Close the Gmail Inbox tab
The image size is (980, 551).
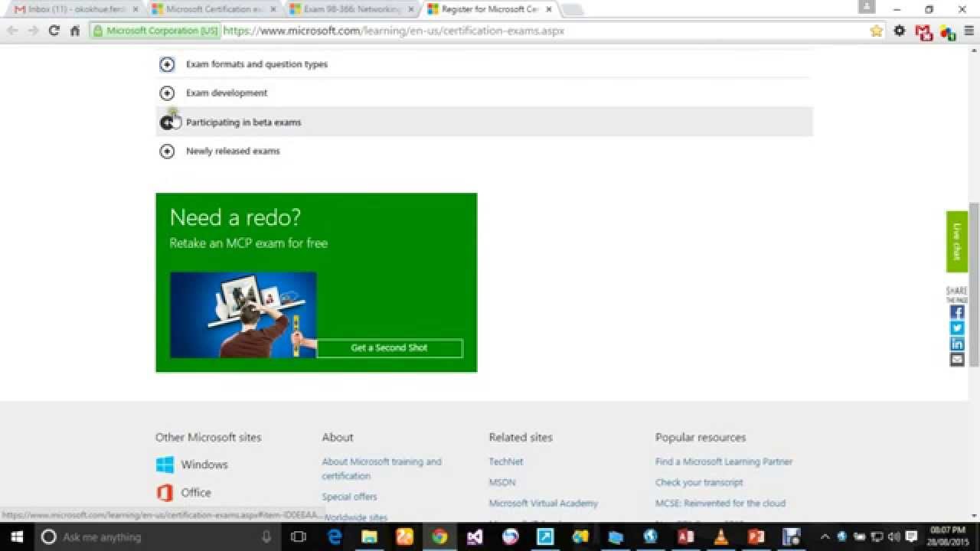pos(136,9)
